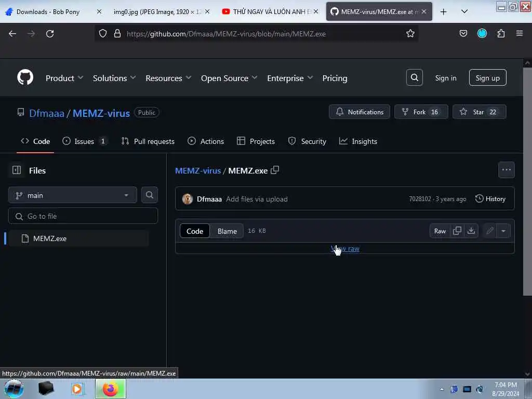The image size is (532, 399).
Task: Go back with the browser back arrow
Action: (12, 34)
